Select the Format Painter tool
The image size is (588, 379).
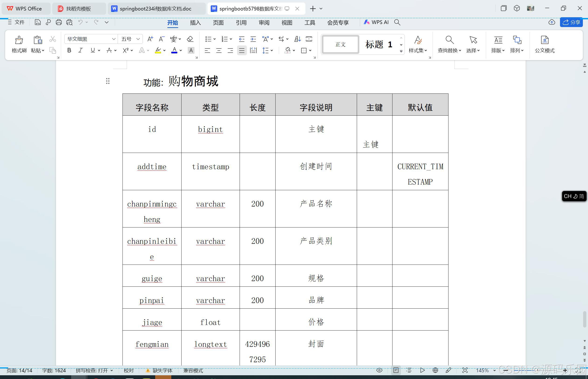[19, 44]
